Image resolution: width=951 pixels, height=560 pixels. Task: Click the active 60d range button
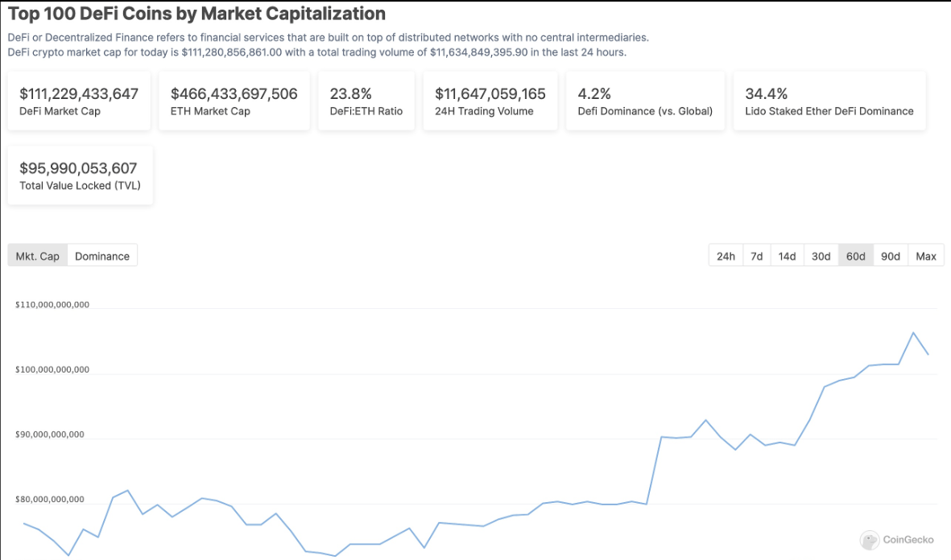tap(855, 256)
